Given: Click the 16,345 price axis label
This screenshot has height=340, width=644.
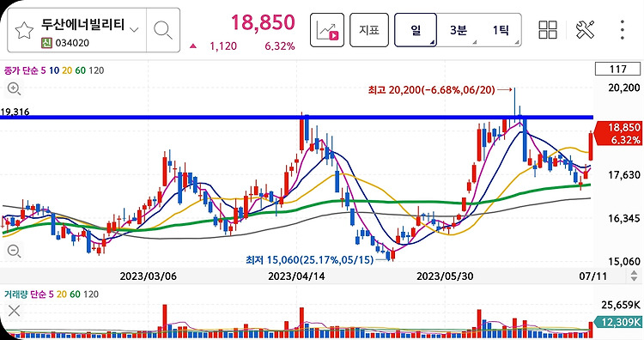Looking at the screenshot, I should [624, 218].
